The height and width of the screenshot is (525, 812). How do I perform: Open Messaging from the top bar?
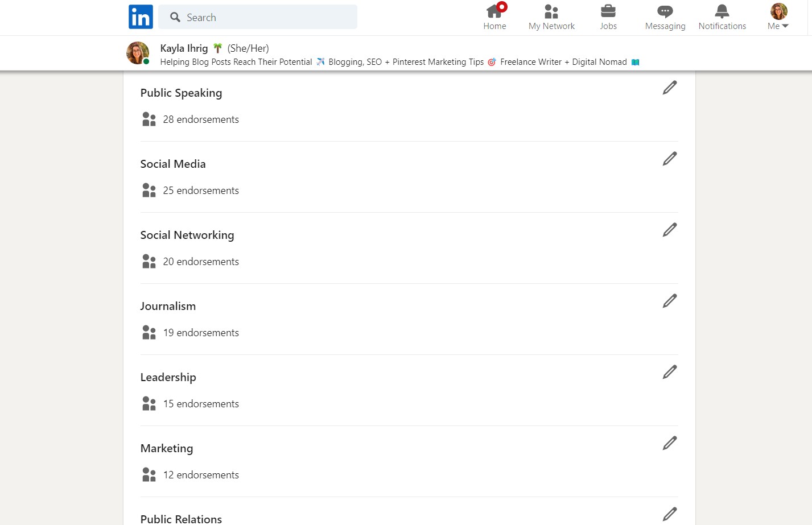(x=665, y=18)
